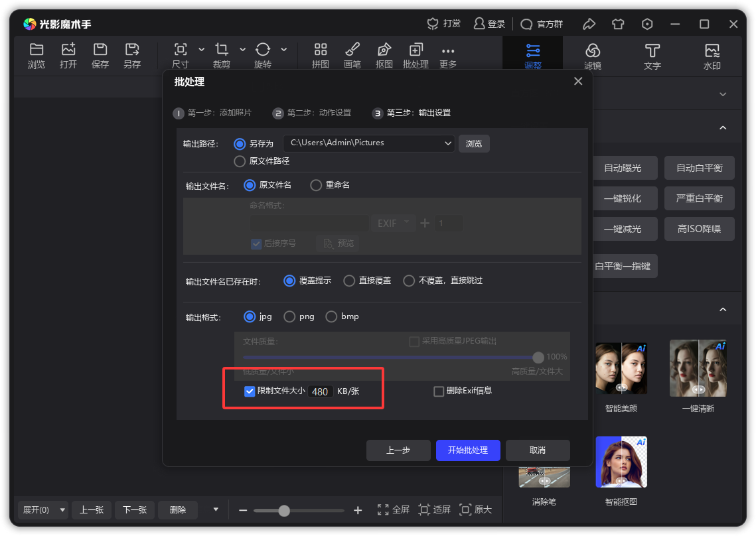Go to 第二步：动作设置 step tab
Viewport: 756px width, 536px height.
(x=312, y=113)
